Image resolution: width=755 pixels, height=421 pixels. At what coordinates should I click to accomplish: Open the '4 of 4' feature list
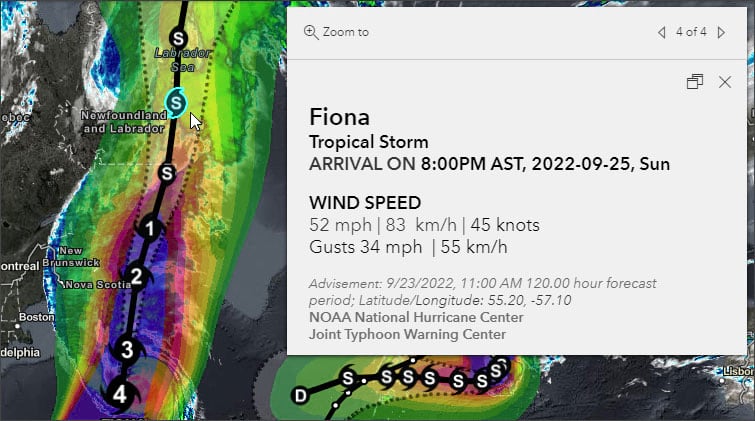coord(691,32)
